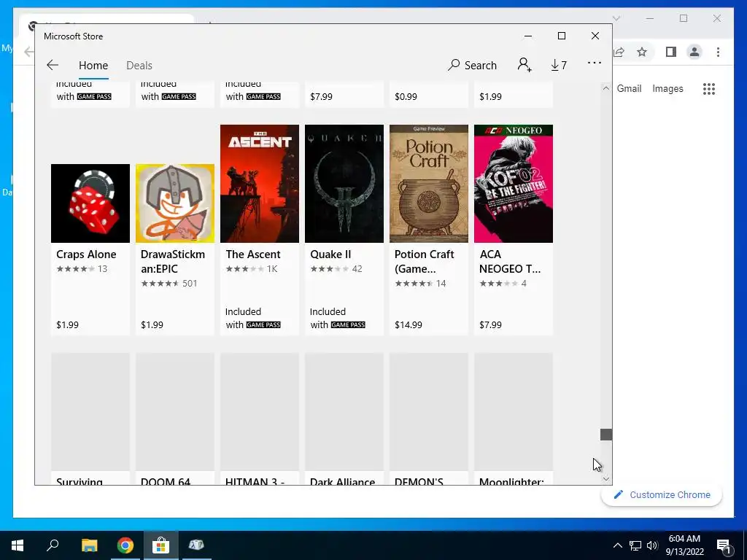Viewport: 747px width, 560px height.
Task: Open File Explorer from the taskbar
Action: [x=89, y=545]
